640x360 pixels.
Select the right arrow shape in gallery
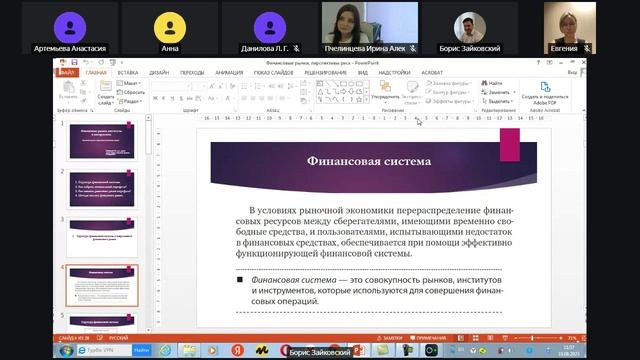pos(343,92)
